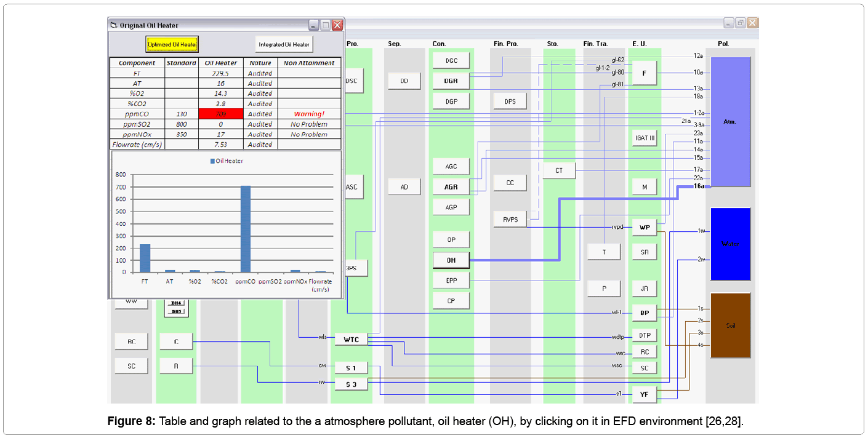Click the blue Atm. pollutant block
Screen dimensions: 868x438
tap(731, 122)
